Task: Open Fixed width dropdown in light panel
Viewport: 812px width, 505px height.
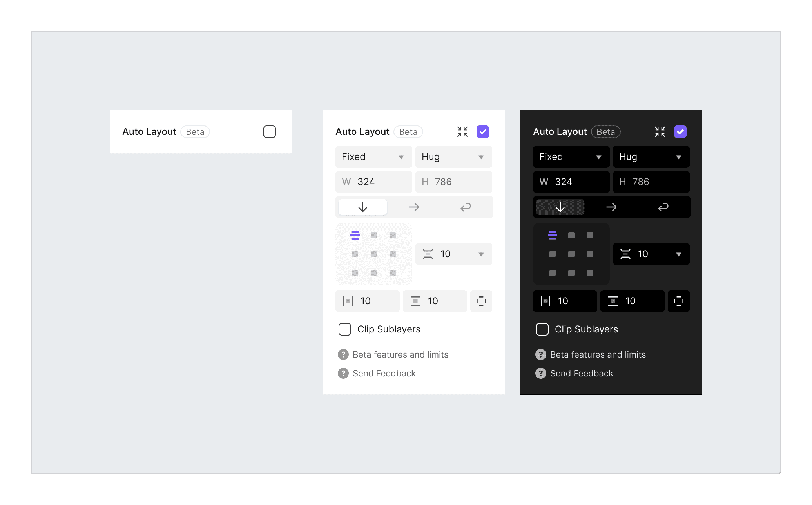Action: [373, 157]
